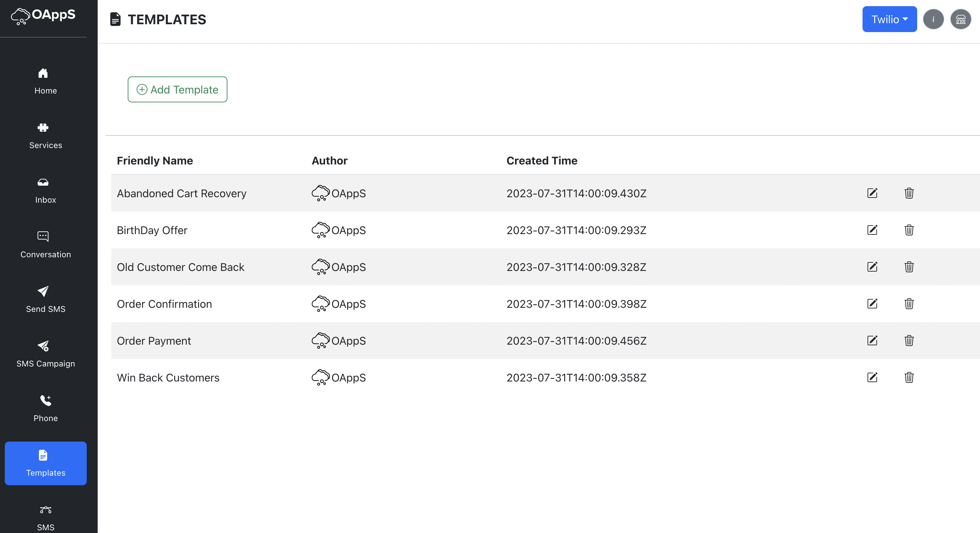980x533 pixels.
Task: Open the Inbox page
Action: [x=46, y=190]
